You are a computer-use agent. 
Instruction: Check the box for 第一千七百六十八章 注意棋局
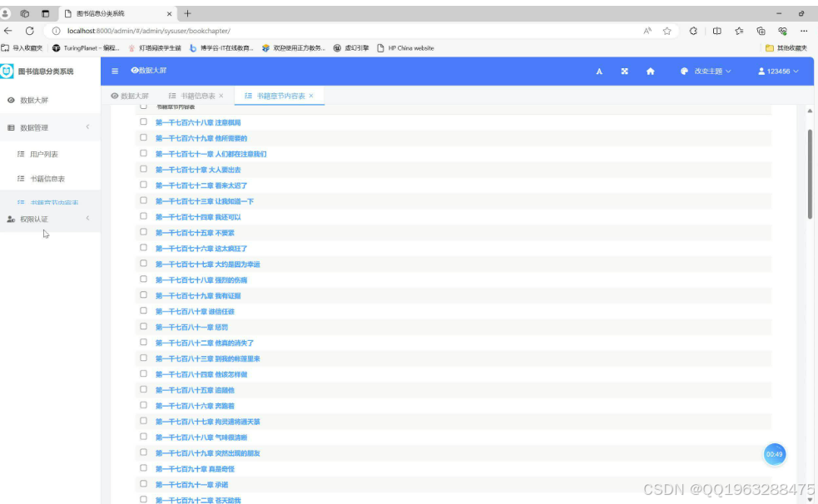[x=143, y=122]
